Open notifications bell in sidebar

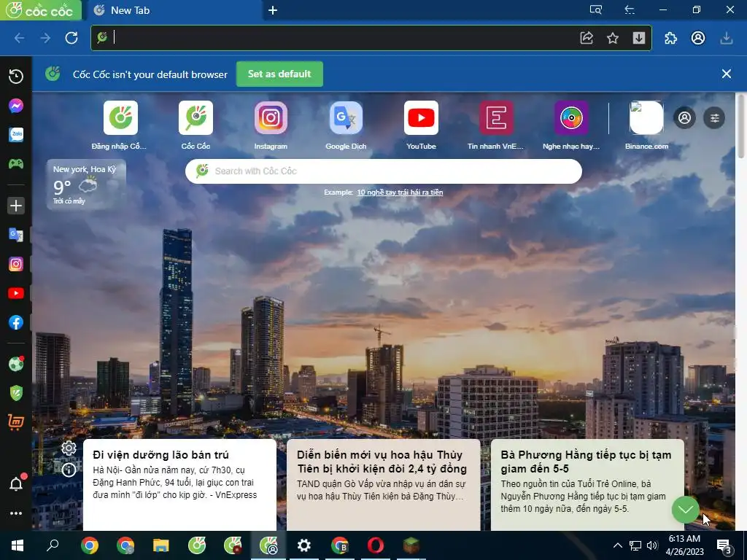coord(16,484)
